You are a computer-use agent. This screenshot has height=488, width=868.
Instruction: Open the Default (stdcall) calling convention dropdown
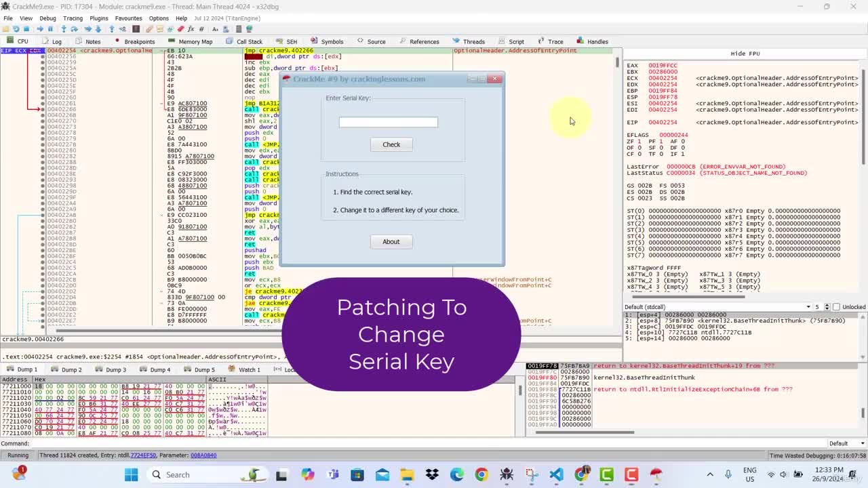click(717, 307)
